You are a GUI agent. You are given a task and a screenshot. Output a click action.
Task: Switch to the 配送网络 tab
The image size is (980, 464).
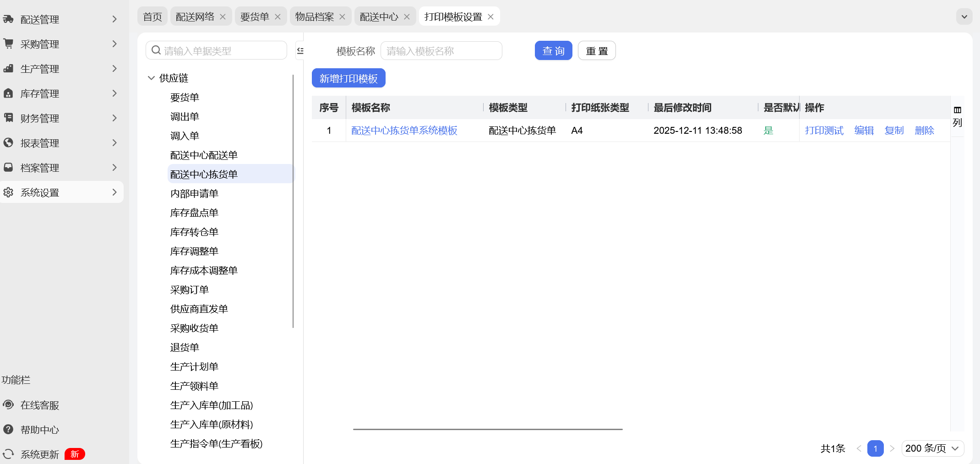tap(195, 17)
